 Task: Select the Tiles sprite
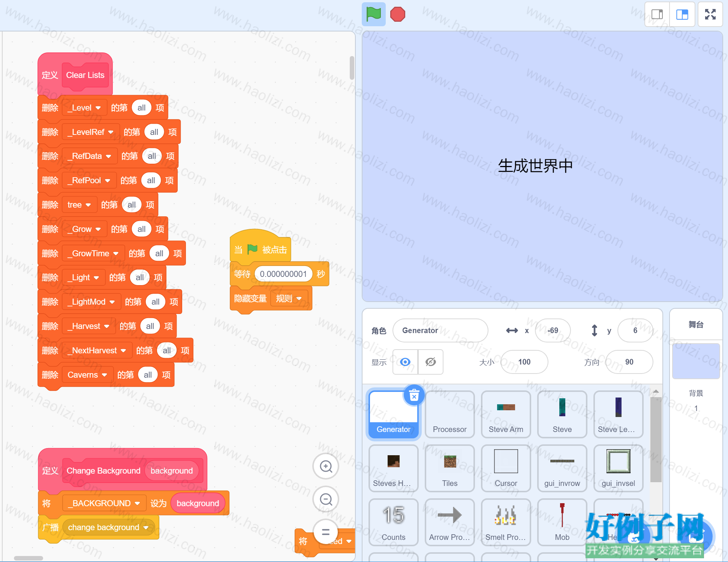tap(450, 468)
